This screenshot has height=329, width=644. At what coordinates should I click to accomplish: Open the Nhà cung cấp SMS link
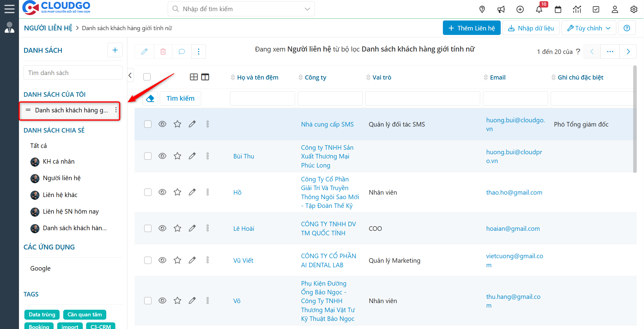(327, 124)
